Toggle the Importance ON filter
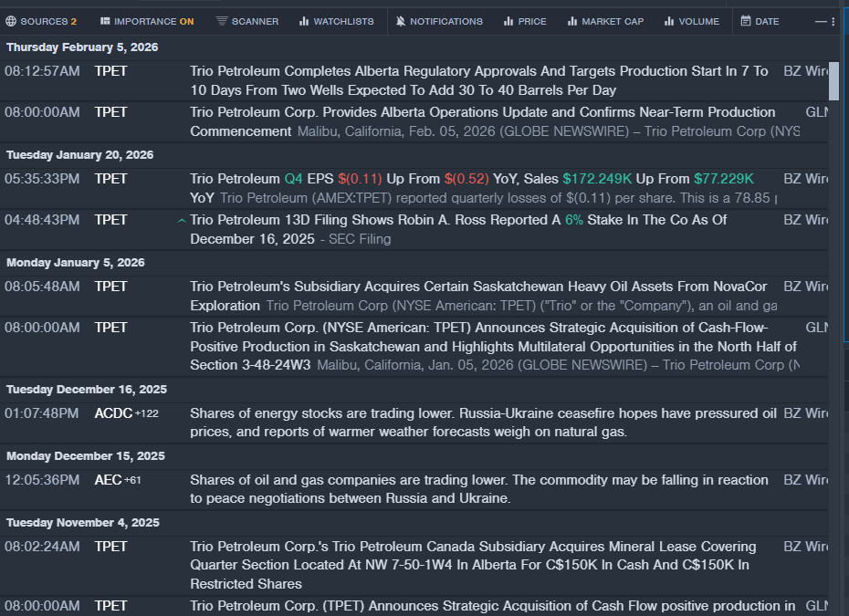The height and width of the screenshot is (616, 849). coord(147,21)
